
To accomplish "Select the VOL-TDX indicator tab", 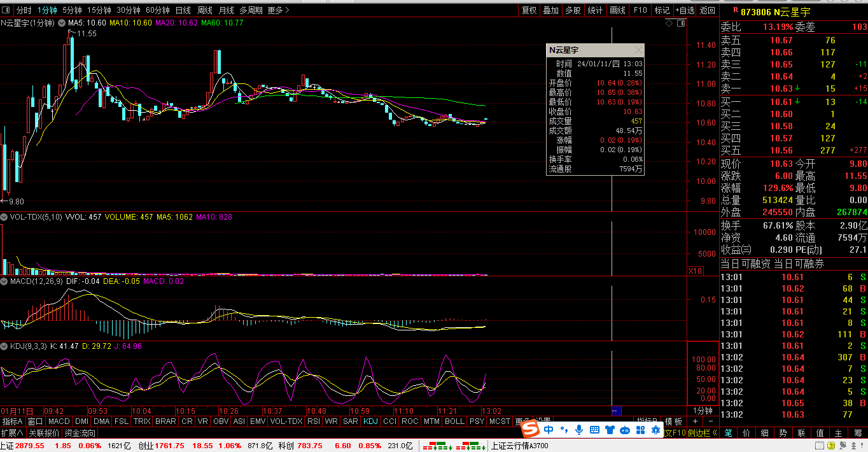I will click(x=286, y=421).
